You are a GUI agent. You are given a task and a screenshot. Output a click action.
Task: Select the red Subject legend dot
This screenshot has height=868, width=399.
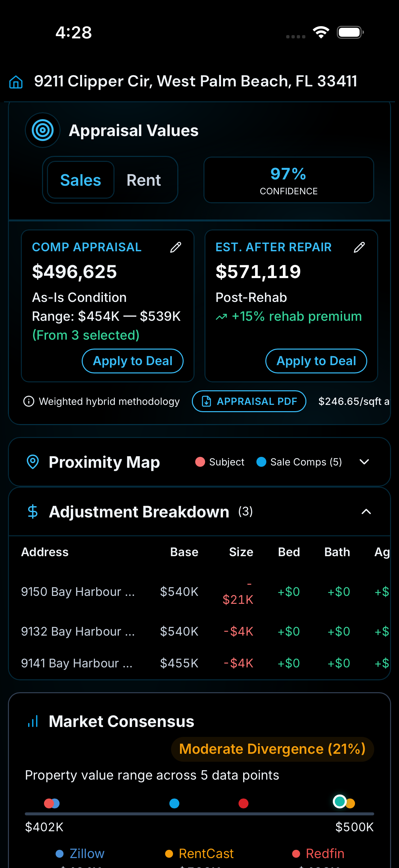(x=200, y=461)
